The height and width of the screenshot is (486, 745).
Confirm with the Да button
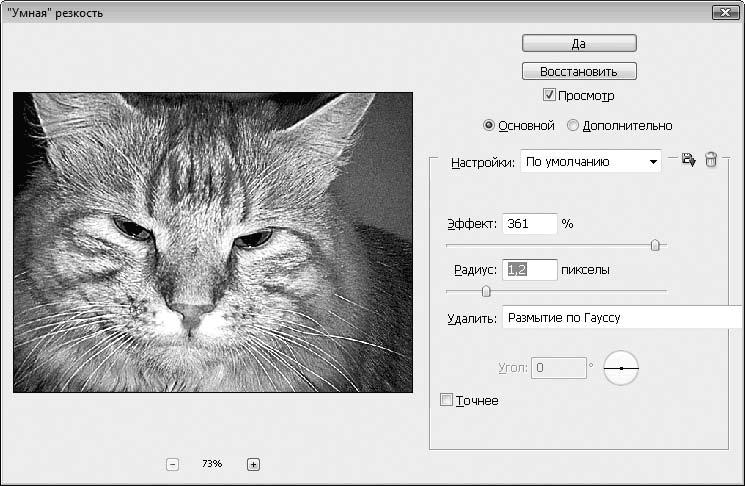click(579, 43)
